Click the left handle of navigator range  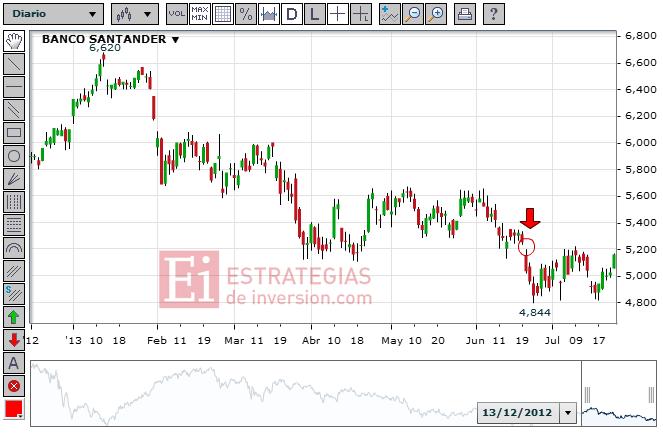pos(587,395)
